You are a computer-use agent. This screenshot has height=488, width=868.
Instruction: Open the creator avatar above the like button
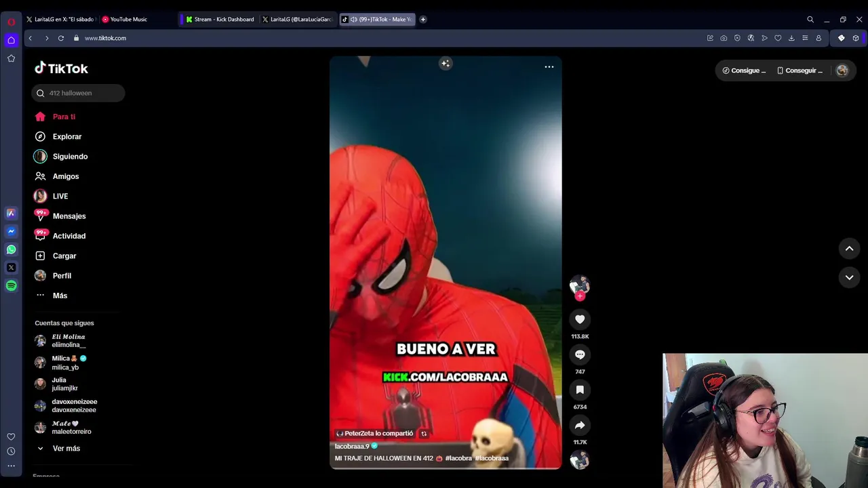[x=580, y=285]
